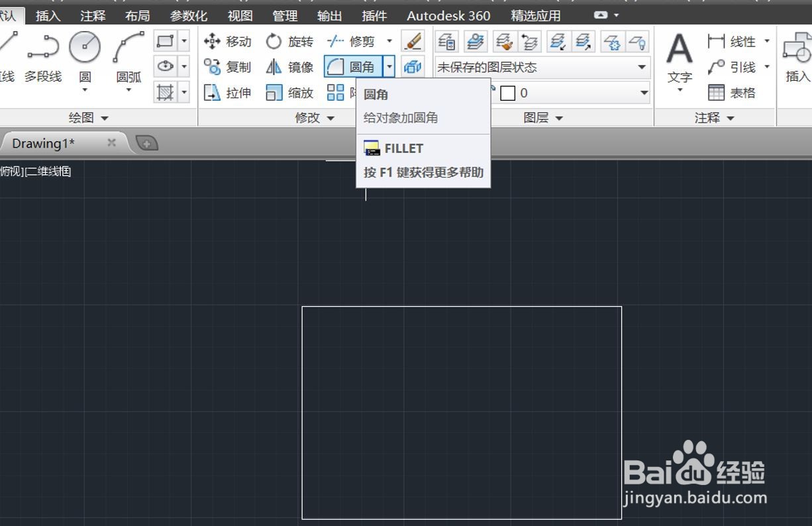Open the Autodesk 360 ribbon tab

point(448,15)
